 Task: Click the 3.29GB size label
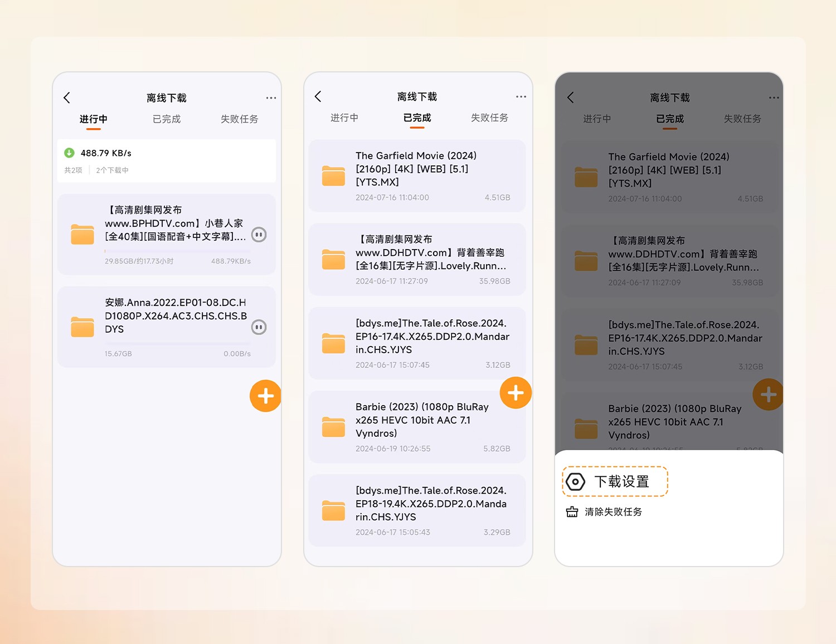497,533
